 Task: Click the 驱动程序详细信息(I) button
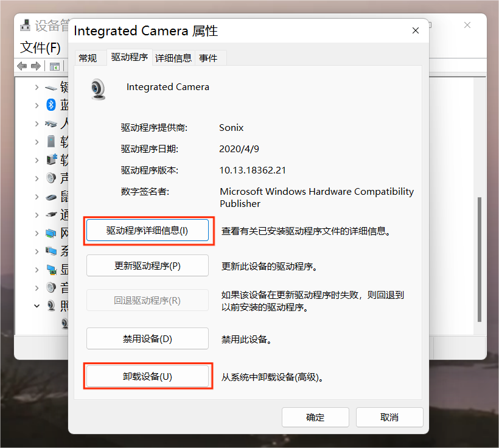click(x=147, y=231)
